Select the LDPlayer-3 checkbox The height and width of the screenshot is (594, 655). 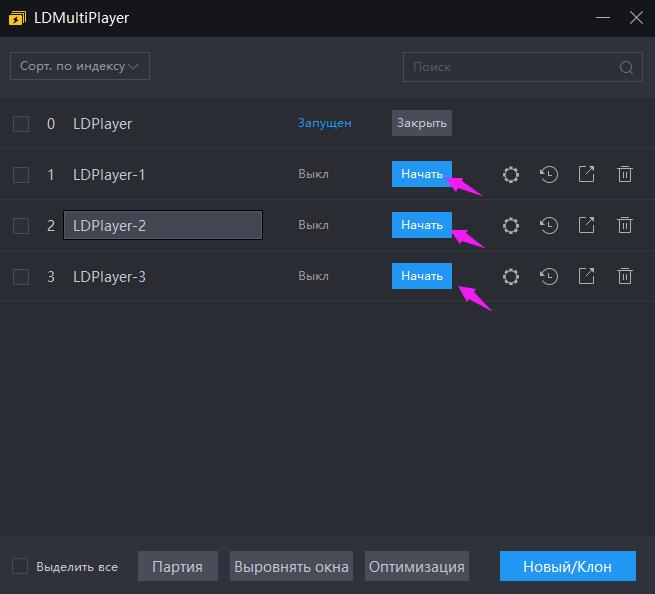click(21, 277)
